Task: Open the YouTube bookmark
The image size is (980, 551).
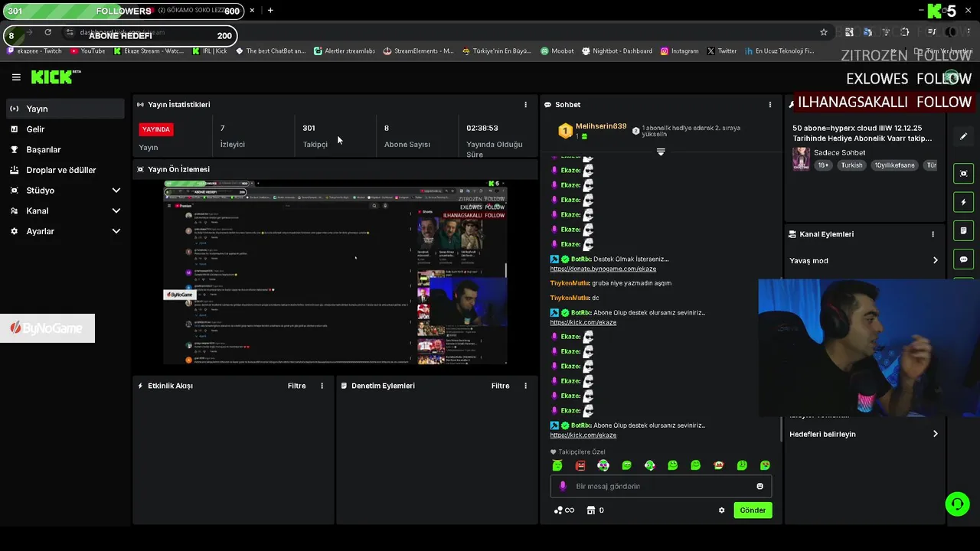Action: (x=87, y=51)
